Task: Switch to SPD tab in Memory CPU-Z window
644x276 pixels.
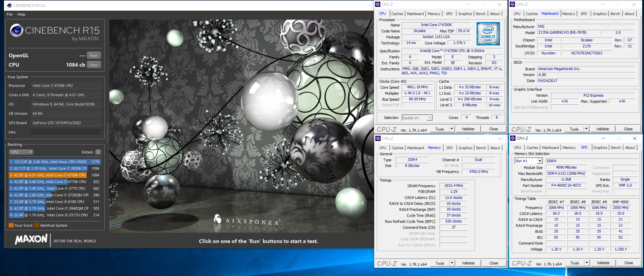Action: tap(449, 148)
